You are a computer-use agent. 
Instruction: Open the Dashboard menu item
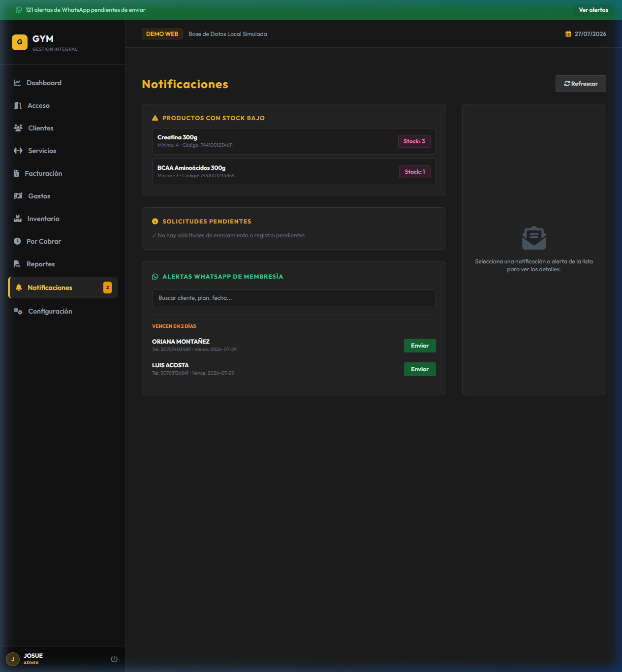[63, 83]
